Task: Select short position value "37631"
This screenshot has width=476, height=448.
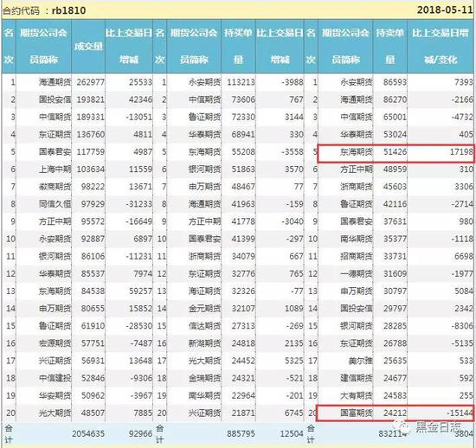Action: tap(395, 221)
